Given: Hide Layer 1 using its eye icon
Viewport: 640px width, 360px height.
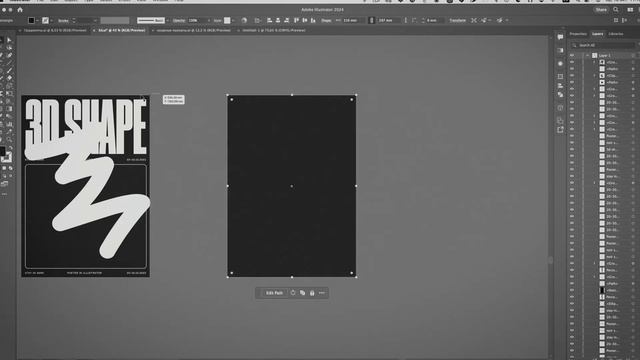Looking at the screenshot, I should click(x=572, y=56).
